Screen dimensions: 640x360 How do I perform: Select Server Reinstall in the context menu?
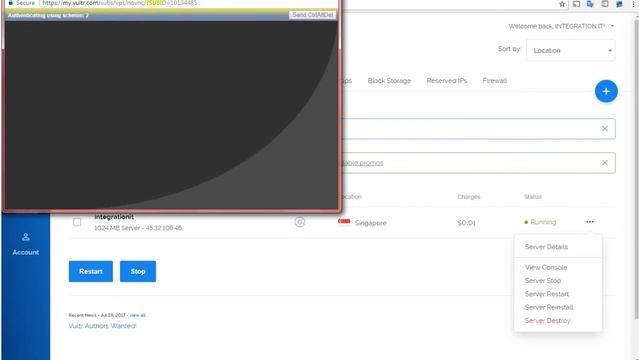(x=549, y=307)
